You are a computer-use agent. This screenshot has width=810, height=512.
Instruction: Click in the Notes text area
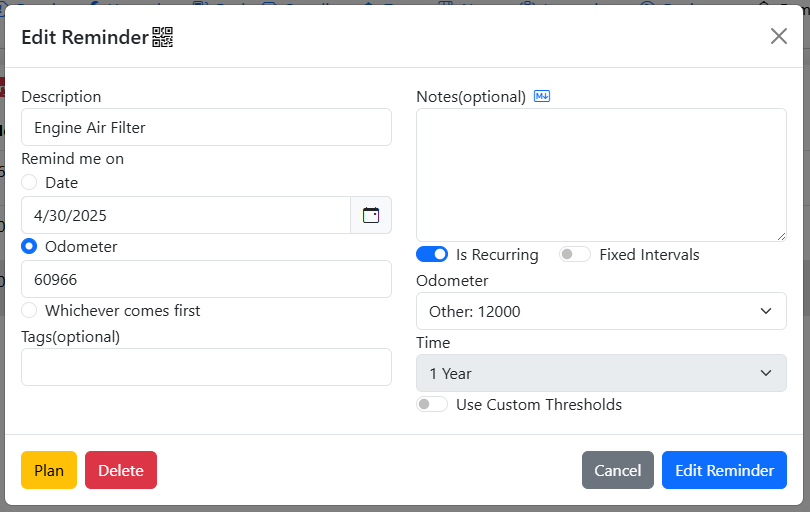pyautogui.click(x=601, y=174)
